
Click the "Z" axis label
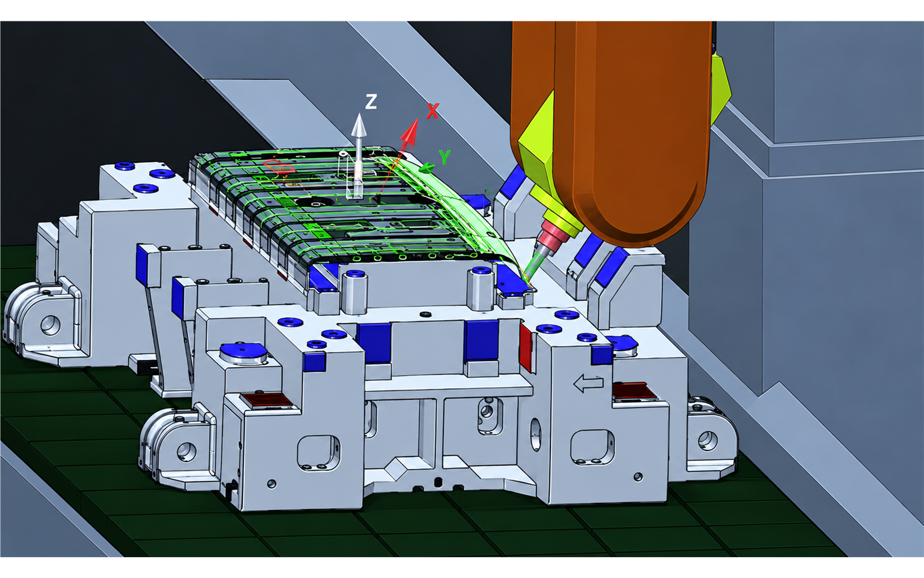coord(371,102)
